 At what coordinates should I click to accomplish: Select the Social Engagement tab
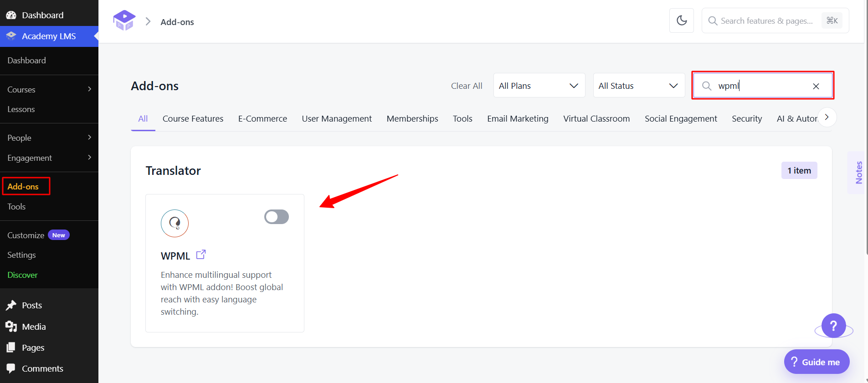(x=681, y=119)
